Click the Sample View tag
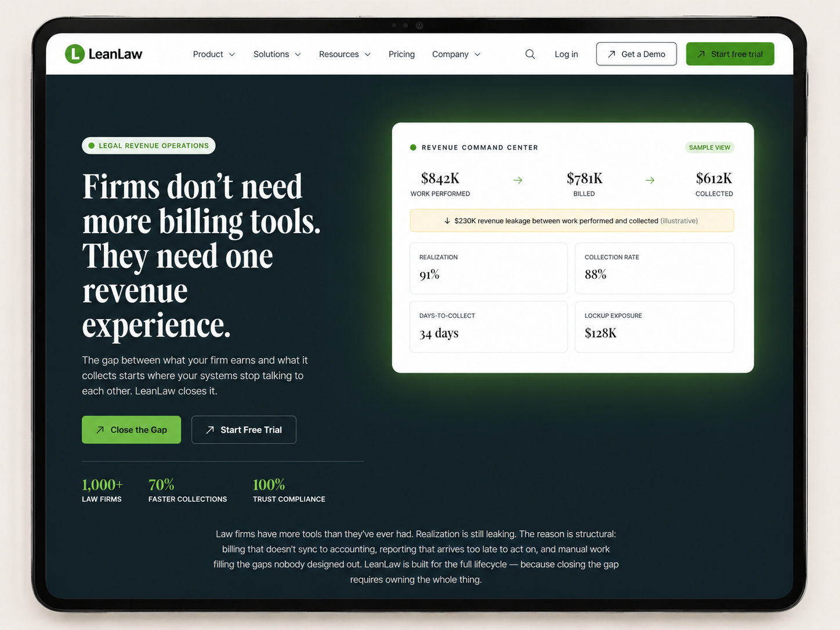The width and height of the screenshot is (840, 630). (x=709, y=147)
